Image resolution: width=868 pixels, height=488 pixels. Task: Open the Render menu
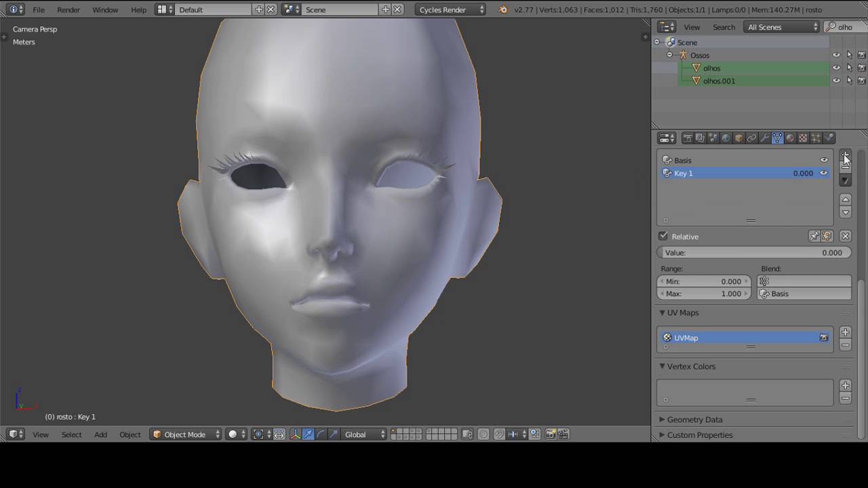tap(68, 9)
